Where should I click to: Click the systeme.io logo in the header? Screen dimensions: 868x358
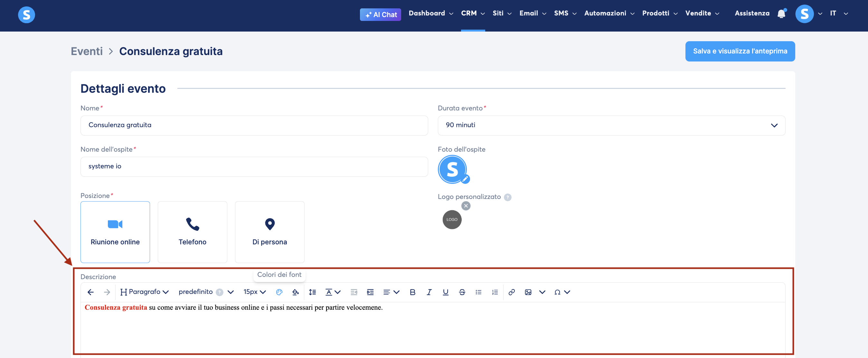(26, 15)
